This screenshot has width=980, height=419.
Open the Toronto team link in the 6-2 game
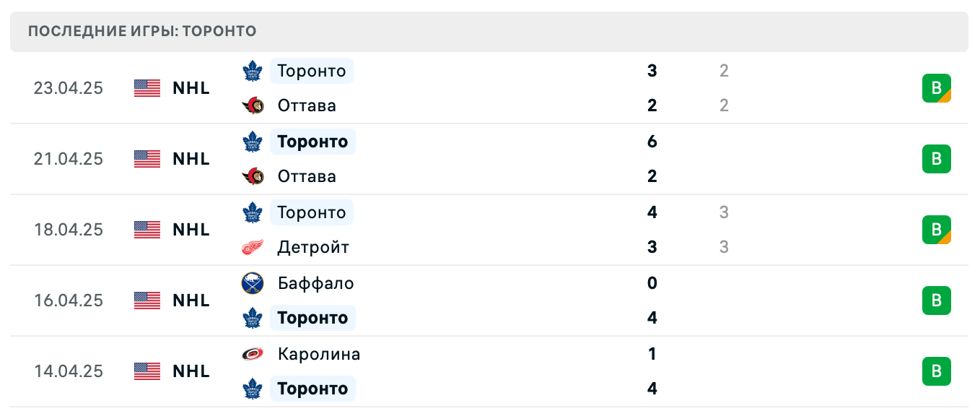coord(312,141)
